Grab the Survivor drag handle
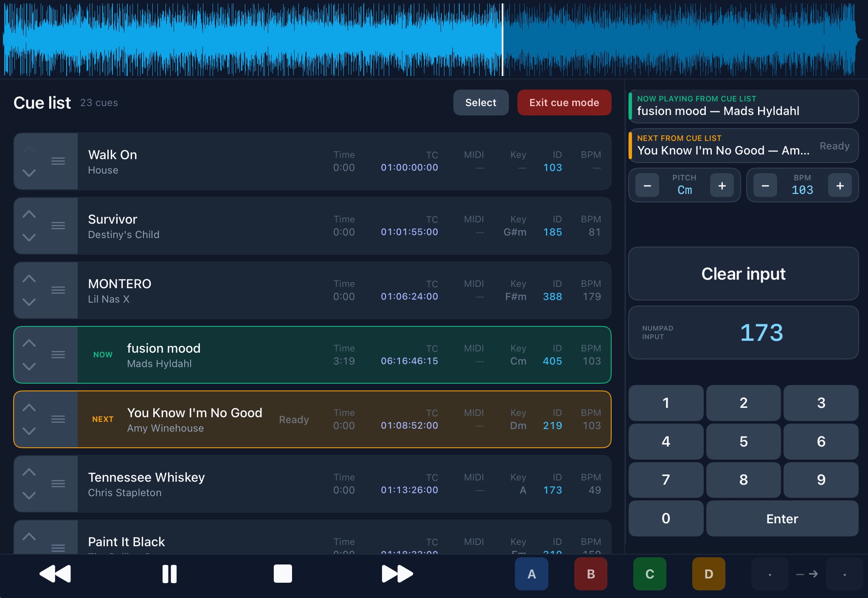 coord(58,226)
